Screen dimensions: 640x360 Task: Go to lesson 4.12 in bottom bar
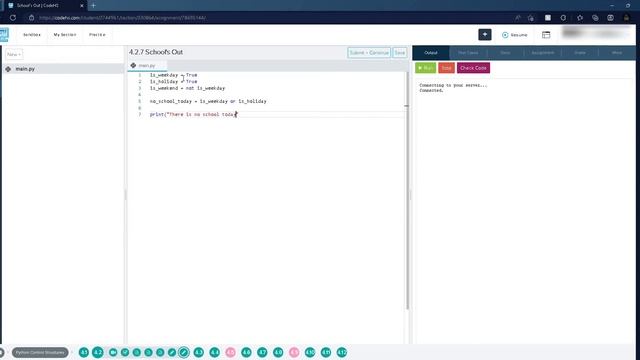coord(342,352)
